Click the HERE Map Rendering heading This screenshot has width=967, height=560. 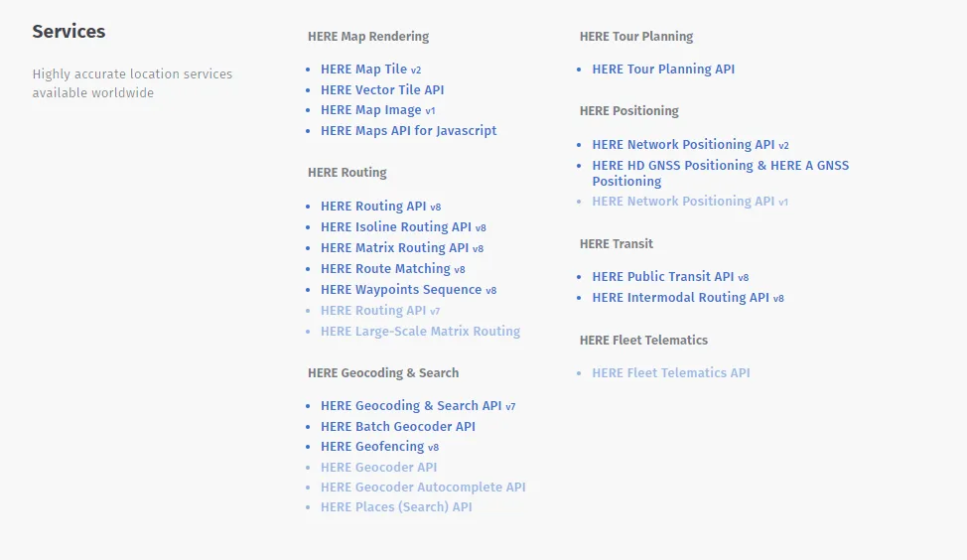click(x=368, y=37)
